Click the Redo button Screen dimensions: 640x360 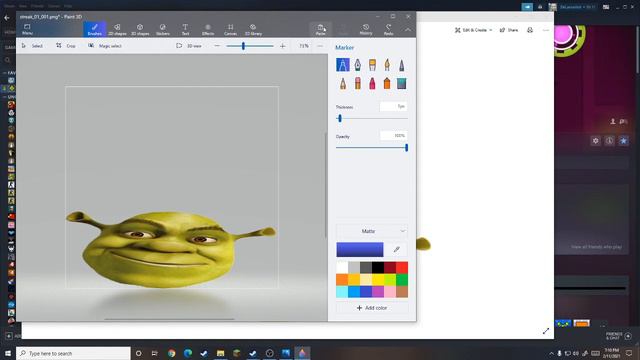(x=389, y=29)
